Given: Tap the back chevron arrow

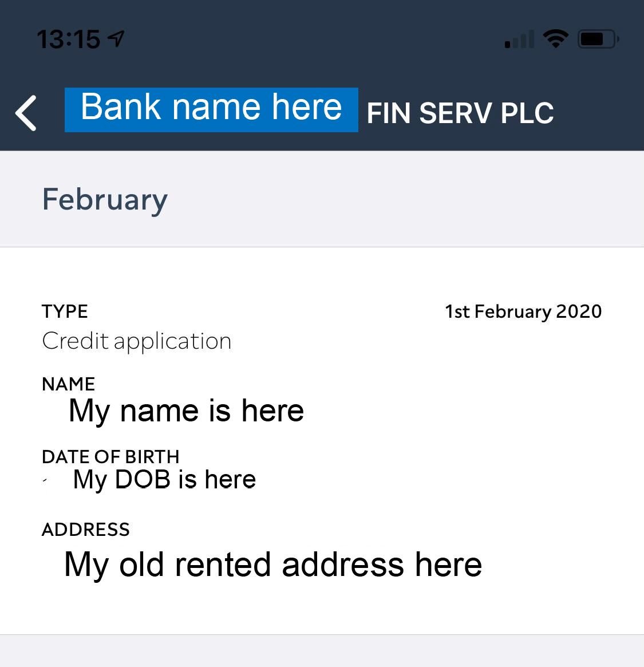Looking at the screenshot, I should click(x=26, y=113).
